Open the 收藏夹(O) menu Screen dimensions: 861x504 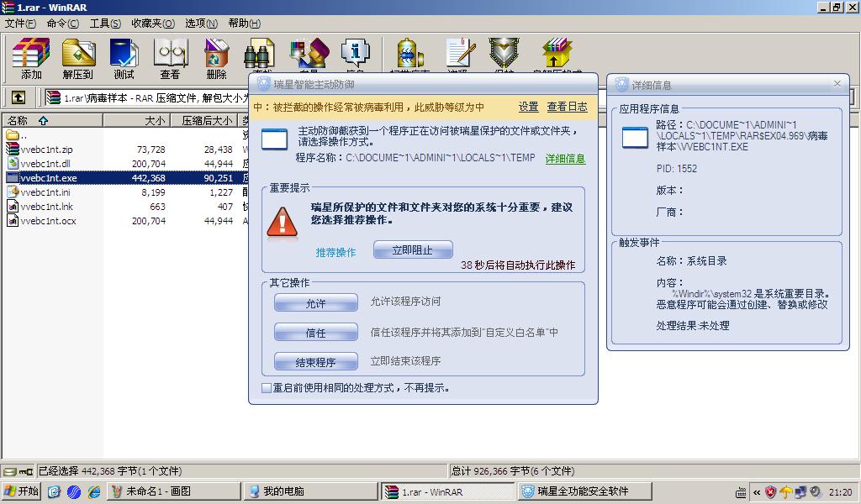click(x=153, y=23)
